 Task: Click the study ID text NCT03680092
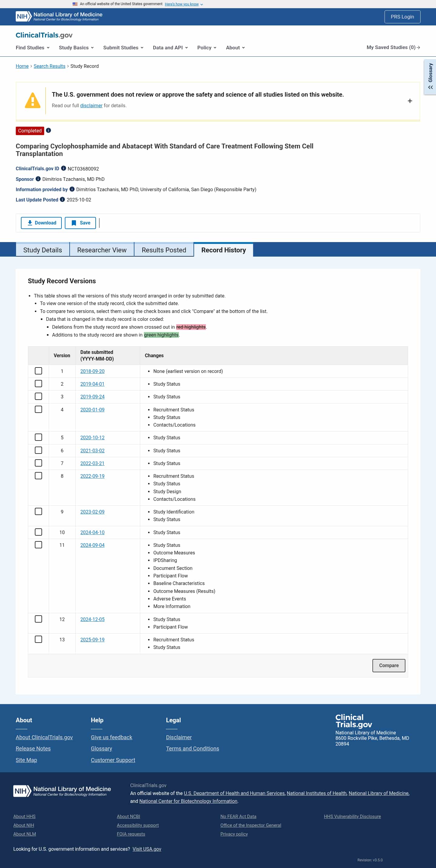pyautogui.click(x=83, y=168)
